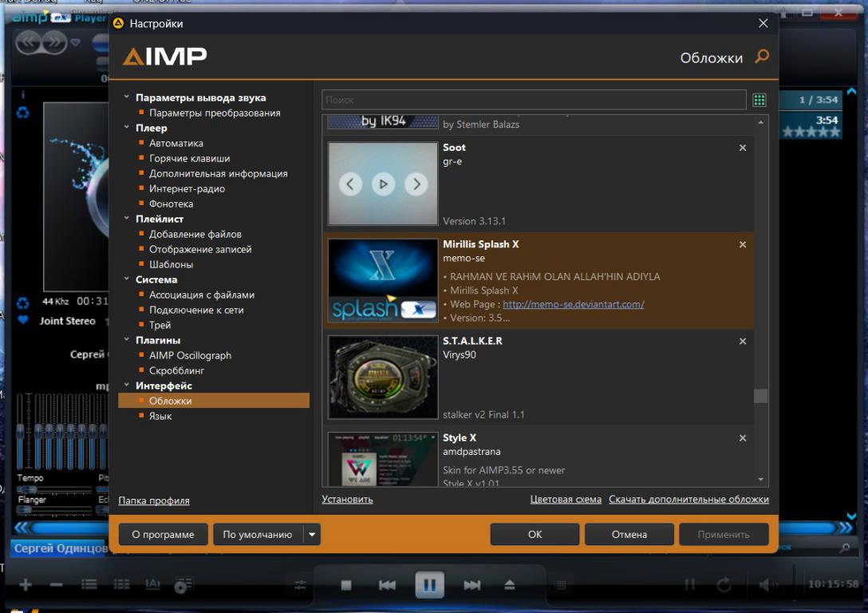This screenshot has height=613, width=868.
Task: Open the memo-se.deviantart.com link
Action: pos(573,304)
